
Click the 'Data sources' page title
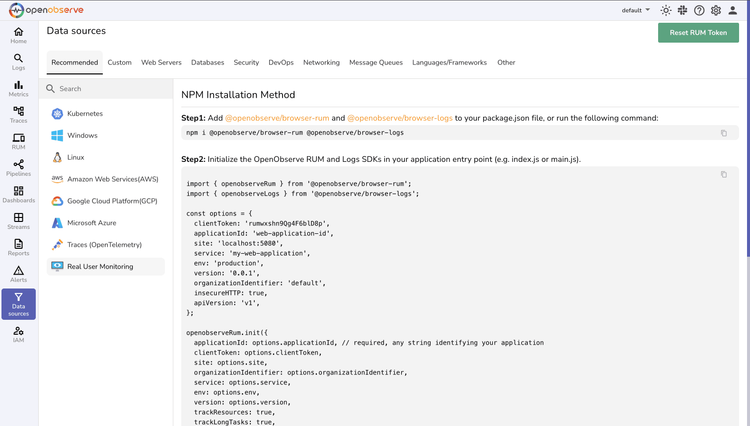(76, 31)
